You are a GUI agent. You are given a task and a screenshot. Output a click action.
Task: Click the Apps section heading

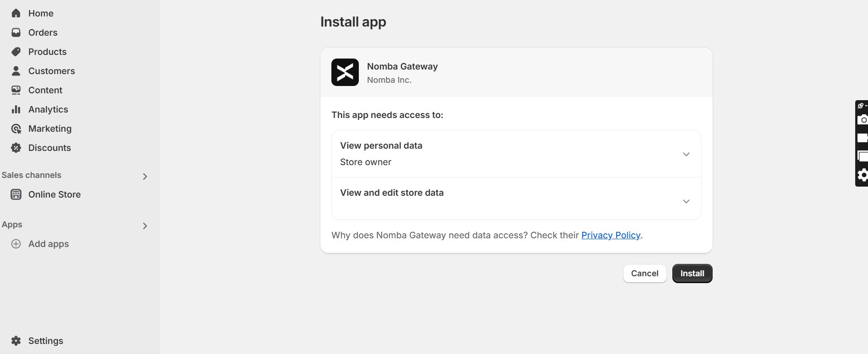click(x=12, y=225)
